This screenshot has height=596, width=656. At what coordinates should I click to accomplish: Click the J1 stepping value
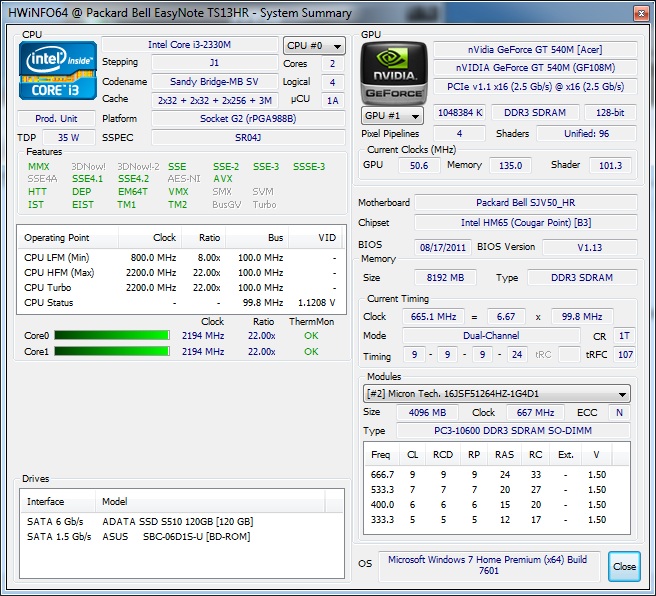(214, 63)
